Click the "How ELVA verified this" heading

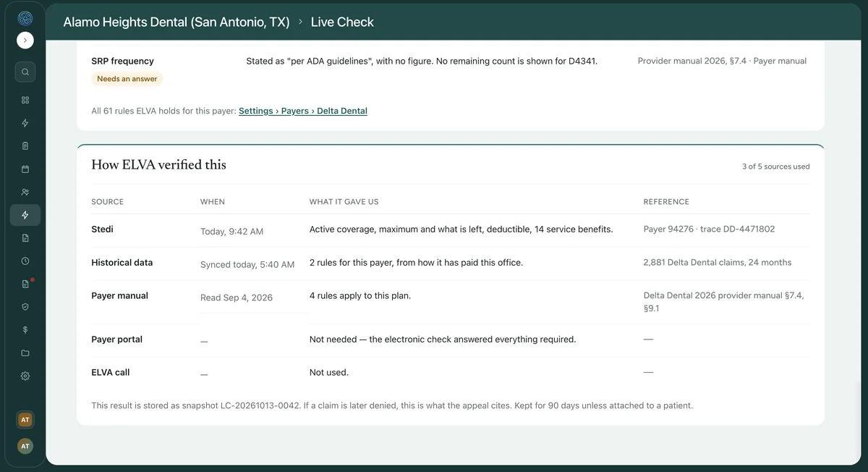[x=158, y=165]
